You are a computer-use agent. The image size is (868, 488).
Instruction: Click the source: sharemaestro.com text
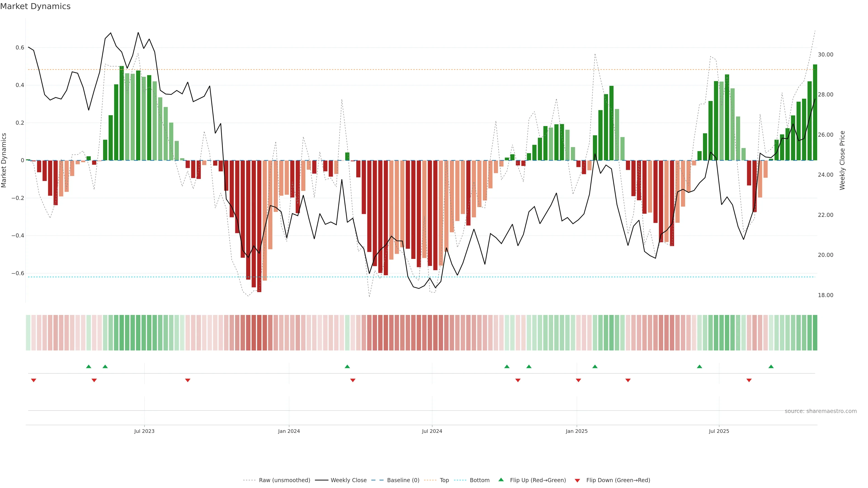[821, 411]
